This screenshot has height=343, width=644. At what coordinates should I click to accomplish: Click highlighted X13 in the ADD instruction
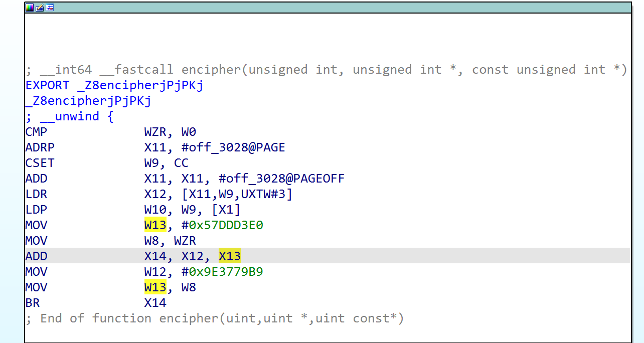pyautogui.click(x=229, y=256)
